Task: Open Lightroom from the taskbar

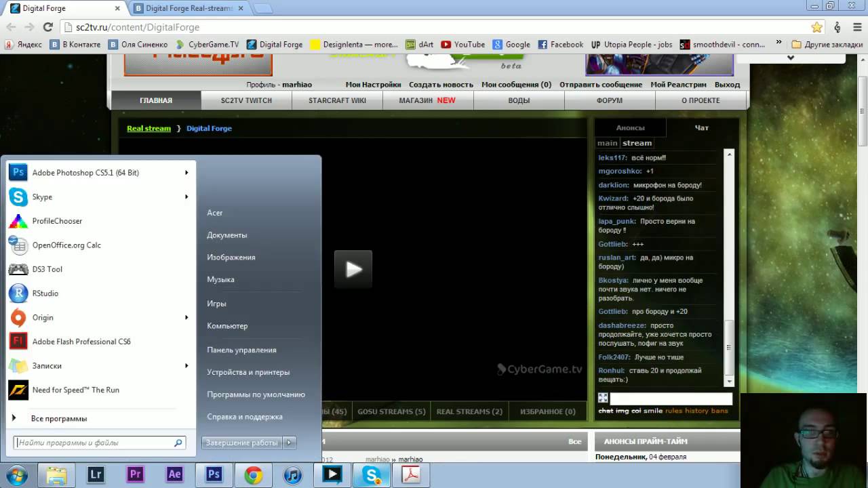Action: click(x=96, y=475)
